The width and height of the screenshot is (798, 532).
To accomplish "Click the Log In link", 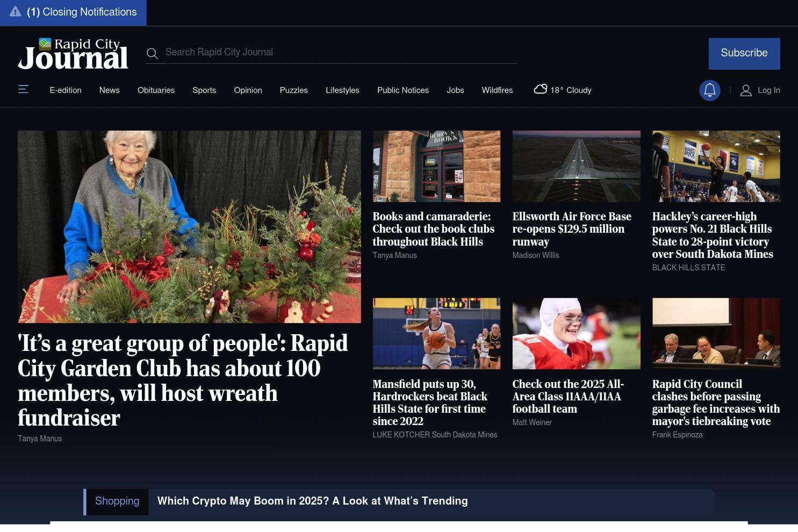I will pos(769,90).
